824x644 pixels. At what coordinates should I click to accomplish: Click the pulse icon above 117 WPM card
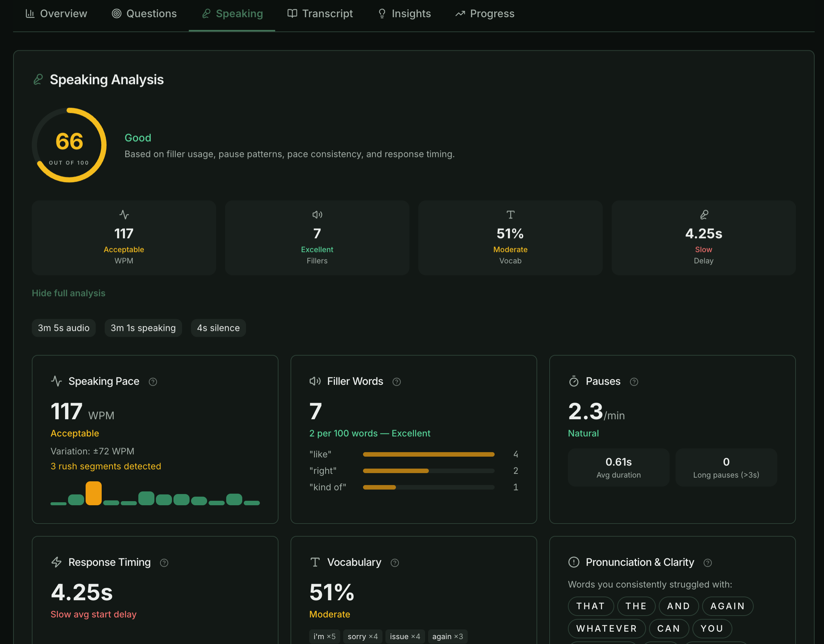[x=124, y=215]
